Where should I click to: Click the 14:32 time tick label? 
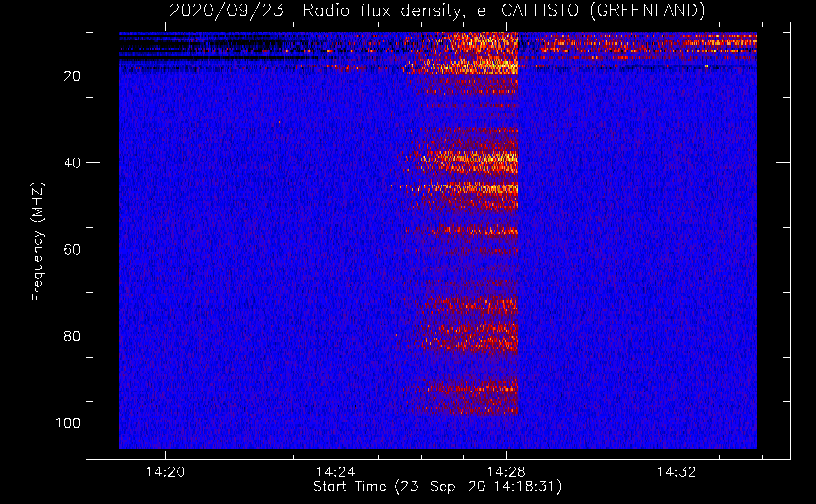click(676, 472)
